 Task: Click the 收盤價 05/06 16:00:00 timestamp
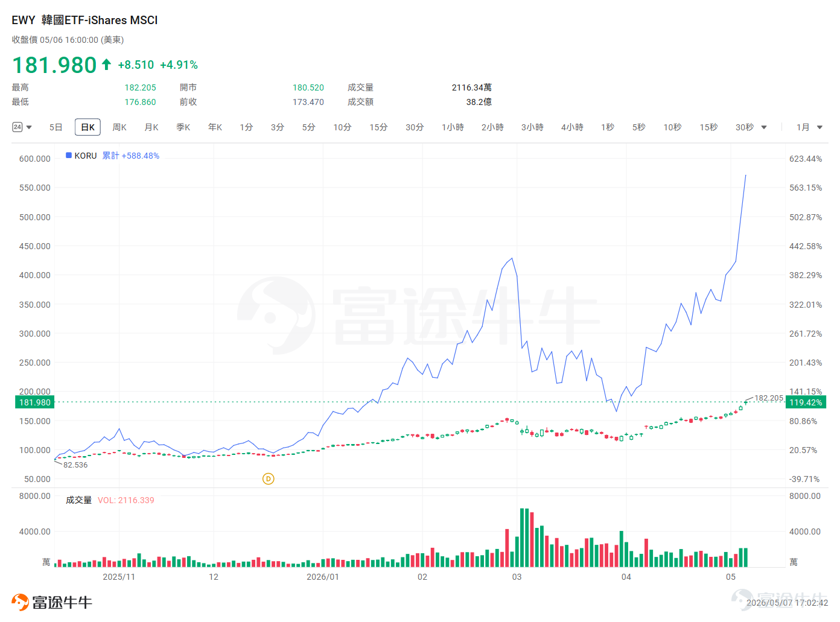coord(68,40)
